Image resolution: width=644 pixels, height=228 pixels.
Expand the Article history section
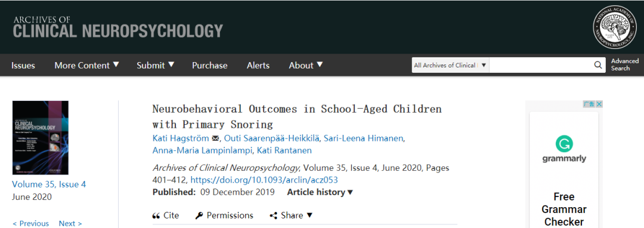pos(320,192)
